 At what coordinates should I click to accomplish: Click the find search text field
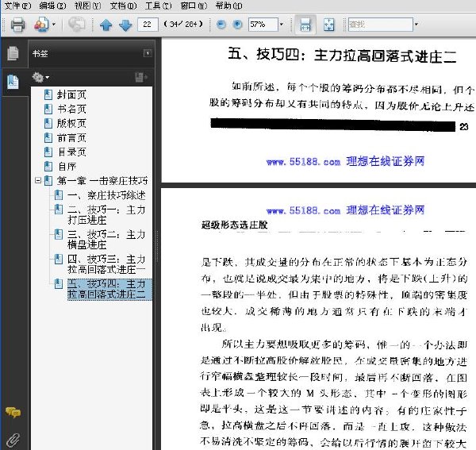click(380, 25)
